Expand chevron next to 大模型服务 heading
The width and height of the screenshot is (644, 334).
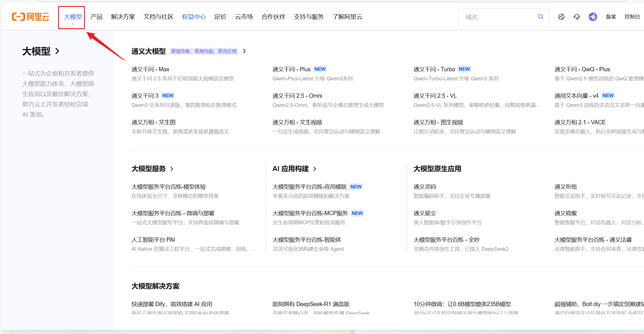[172, 169]
